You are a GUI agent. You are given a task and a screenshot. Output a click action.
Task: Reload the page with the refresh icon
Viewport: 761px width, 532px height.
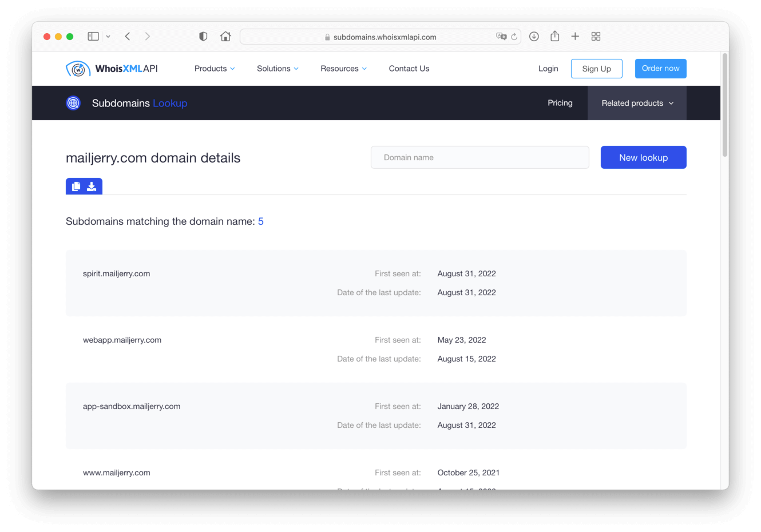pyautogui.click(x=514, y=37)
